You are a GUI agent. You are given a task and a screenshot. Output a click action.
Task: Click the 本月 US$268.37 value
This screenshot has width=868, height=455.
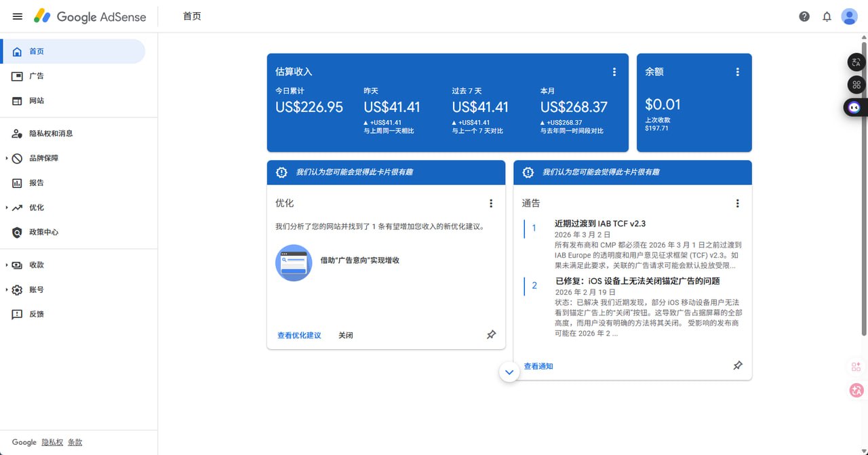574,107
